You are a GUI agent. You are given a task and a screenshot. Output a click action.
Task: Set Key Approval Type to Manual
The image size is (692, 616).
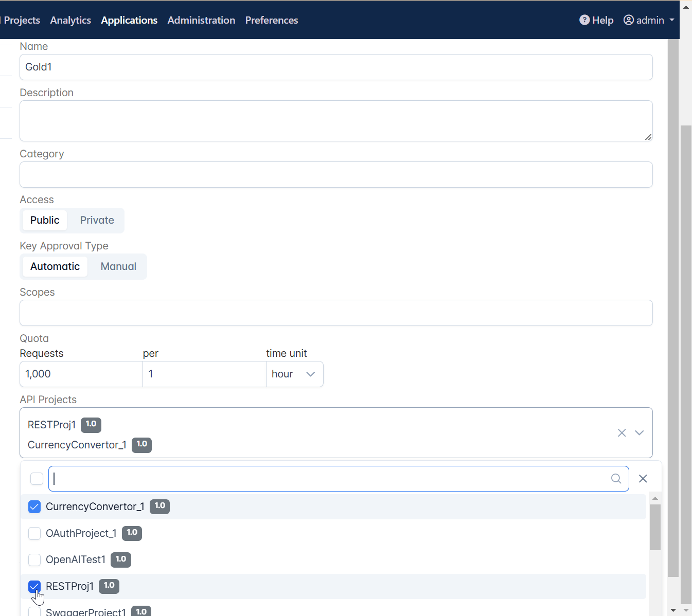[x=118, y=266]
